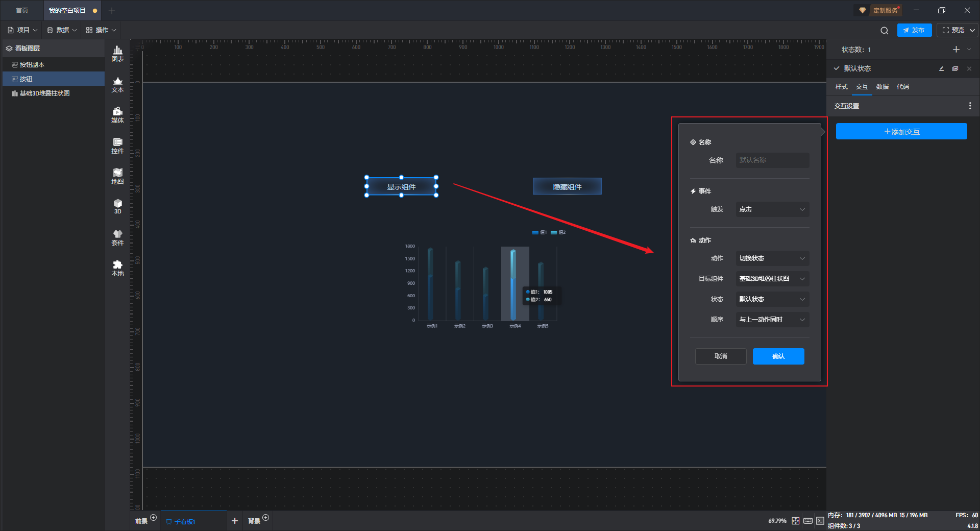
Task: Click the 名称 name input field
Action: point(772,160)
